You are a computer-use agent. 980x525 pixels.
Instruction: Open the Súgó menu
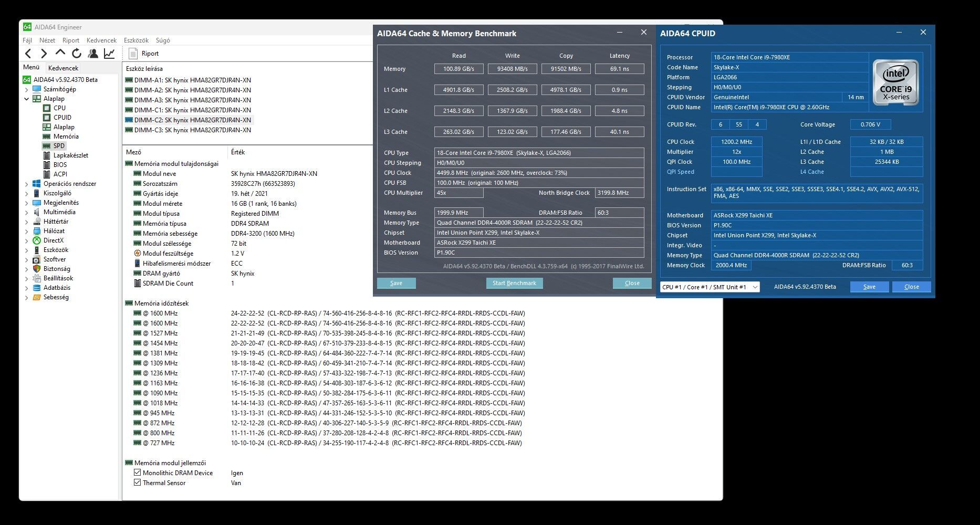click(163, 40)
